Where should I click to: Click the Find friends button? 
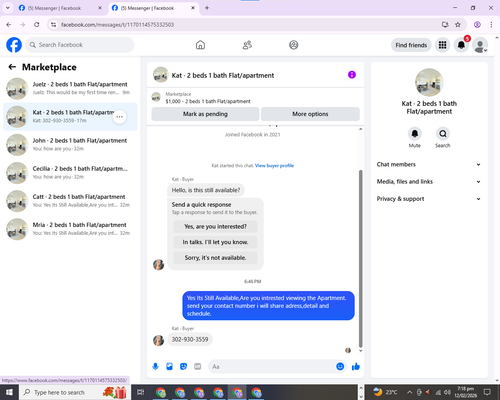pyautogui.click(x=411, y=45)
